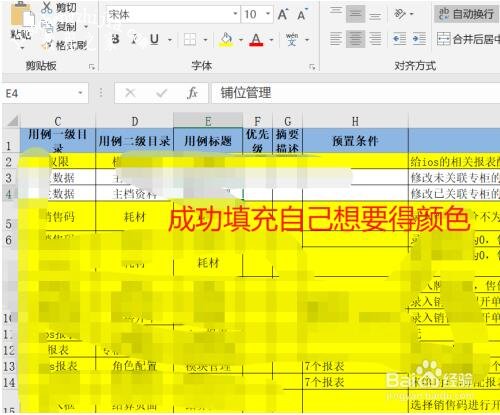This screenshot has width=500, height=415.
Task: Click the formula bar Cancel X icon
Action: (130, 93)
